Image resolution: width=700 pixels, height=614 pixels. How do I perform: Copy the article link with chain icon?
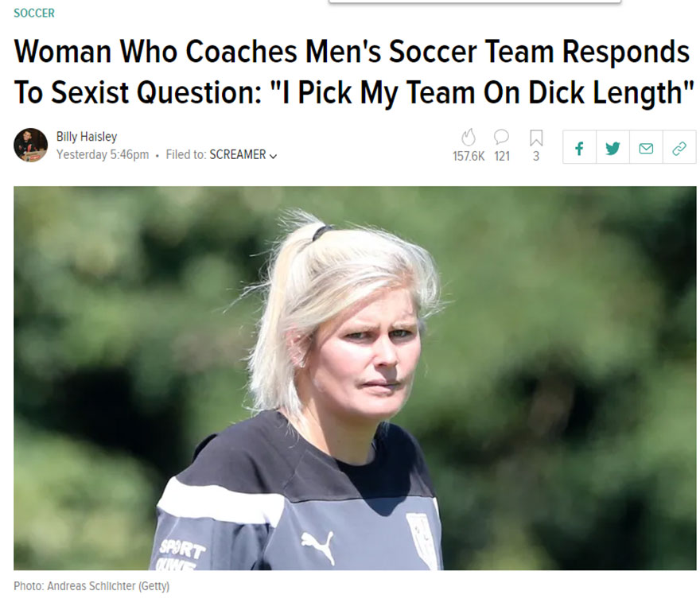pos(679,148)
